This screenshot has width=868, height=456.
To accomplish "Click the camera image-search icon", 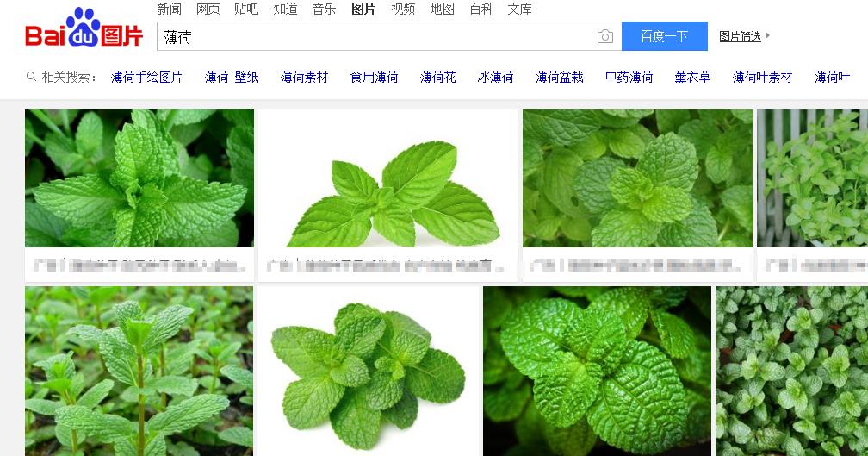I will [605, 36].
